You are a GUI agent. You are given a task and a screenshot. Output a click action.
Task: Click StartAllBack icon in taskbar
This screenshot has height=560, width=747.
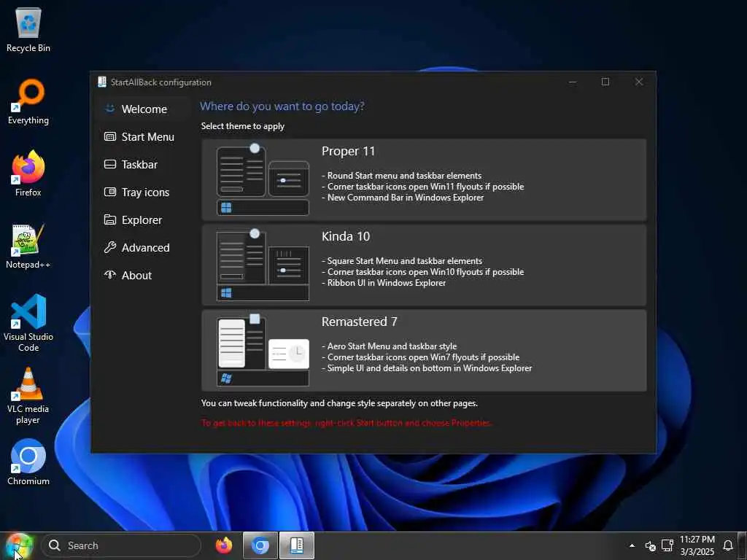tap(296, 545)
